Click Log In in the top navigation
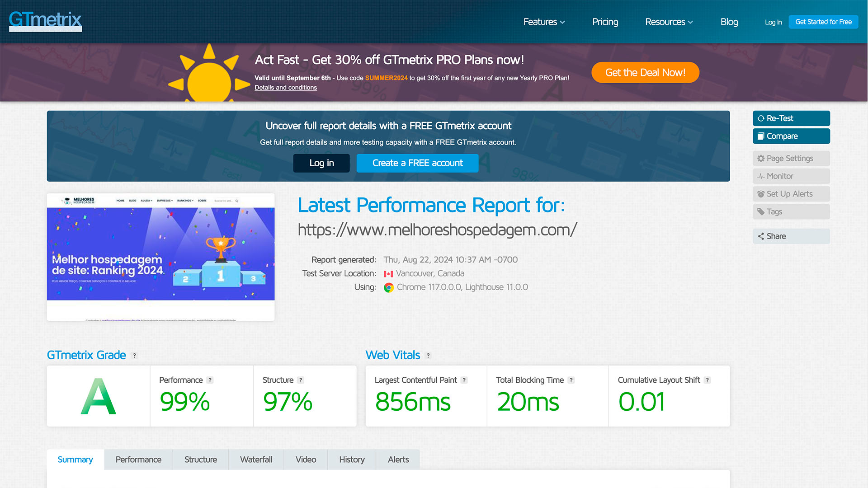Screen dimensions: 868x488 [773, 22]
